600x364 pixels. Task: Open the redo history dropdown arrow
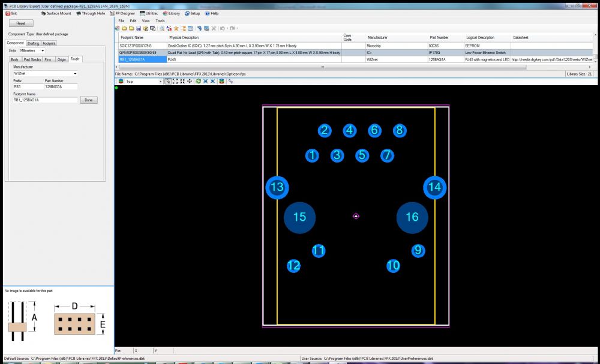pyautogui.click(x=237, y=28)
